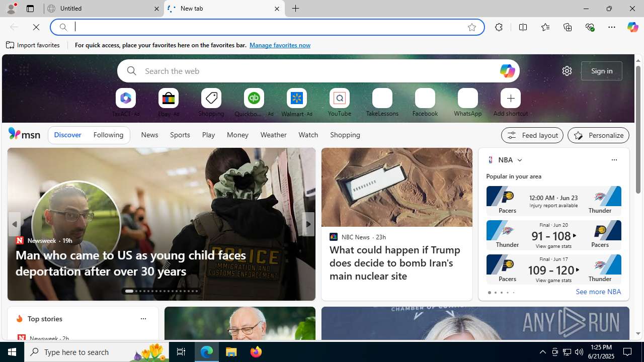Viewport: 644px width, 362px height.
Task: Open the profile icon in the title bar
Action: (11, 9)
